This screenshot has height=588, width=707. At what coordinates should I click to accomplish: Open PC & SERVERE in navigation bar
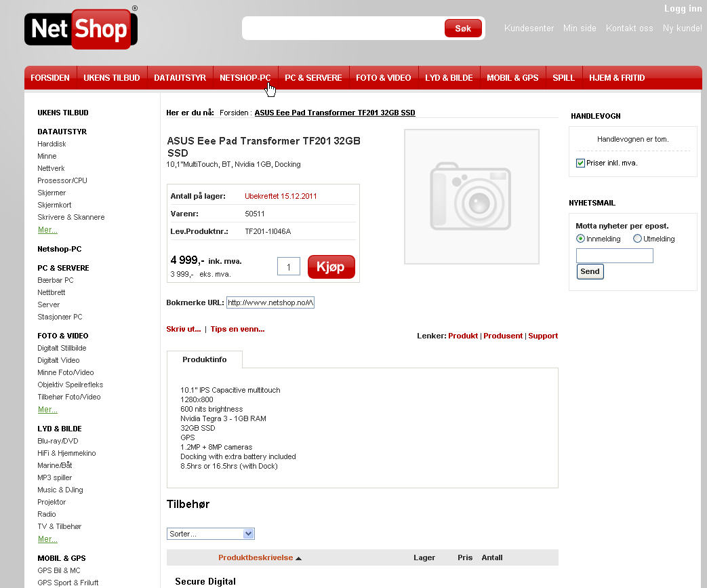313,77
